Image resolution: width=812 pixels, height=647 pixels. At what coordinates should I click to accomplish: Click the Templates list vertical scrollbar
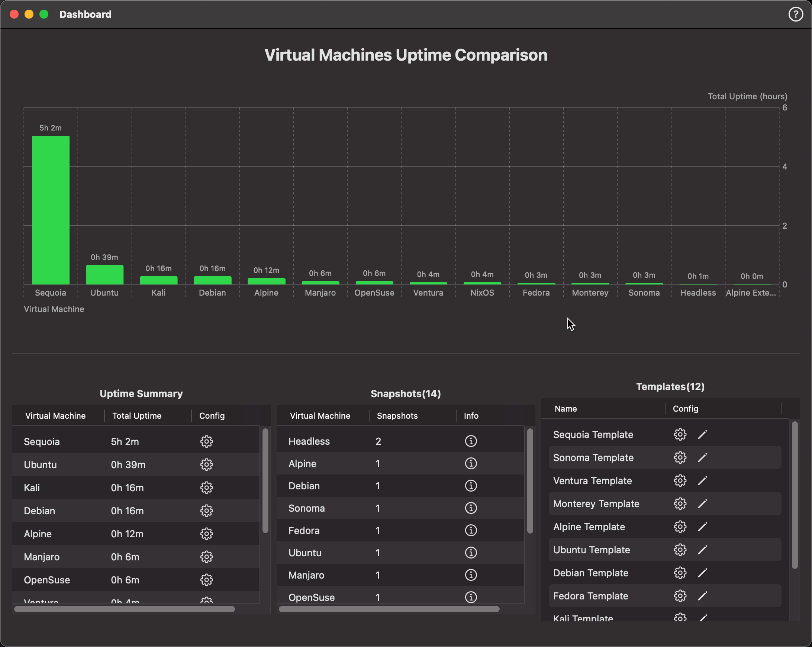coord(795,495)
